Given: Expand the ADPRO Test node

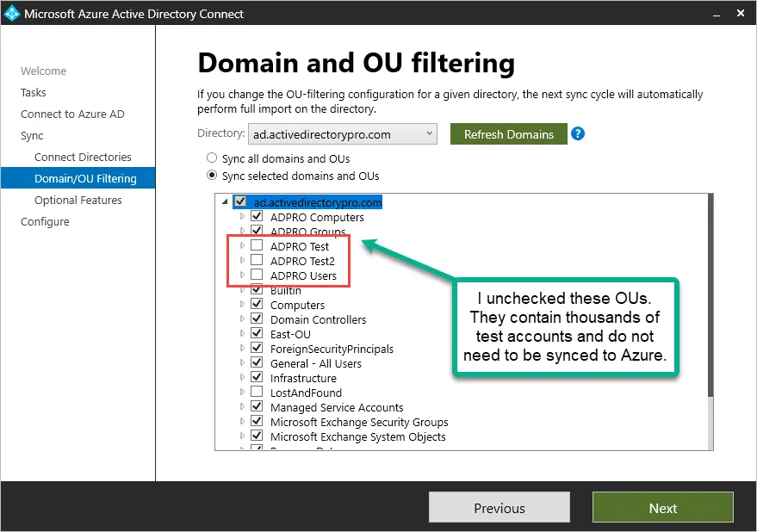Looking at the screenshot, I should point(242,245).
